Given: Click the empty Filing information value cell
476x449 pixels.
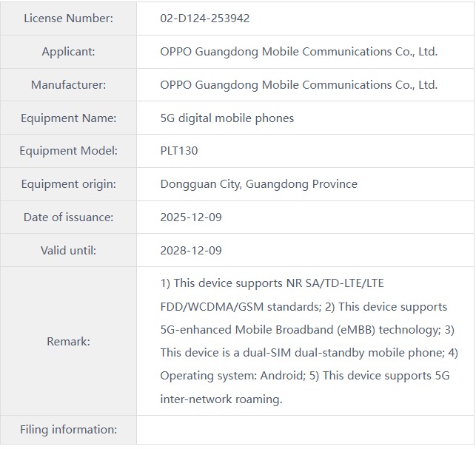Looking at the screenshot, I should coord(305,430).
